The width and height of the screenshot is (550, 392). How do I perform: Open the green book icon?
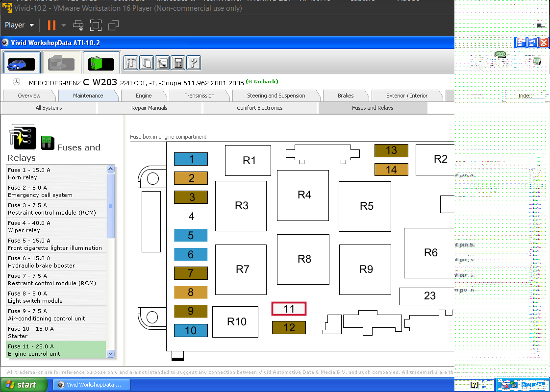102,63
